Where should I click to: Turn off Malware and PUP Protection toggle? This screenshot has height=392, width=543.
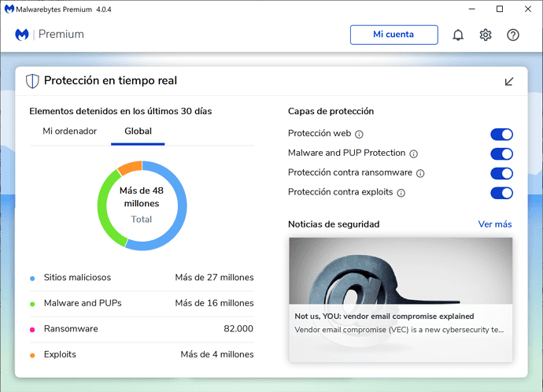click(501, 153)
